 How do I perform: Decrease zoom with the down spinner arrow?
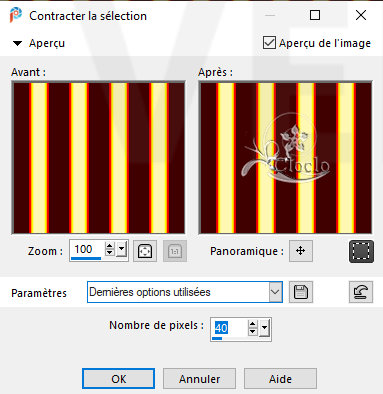click(109, 253)
